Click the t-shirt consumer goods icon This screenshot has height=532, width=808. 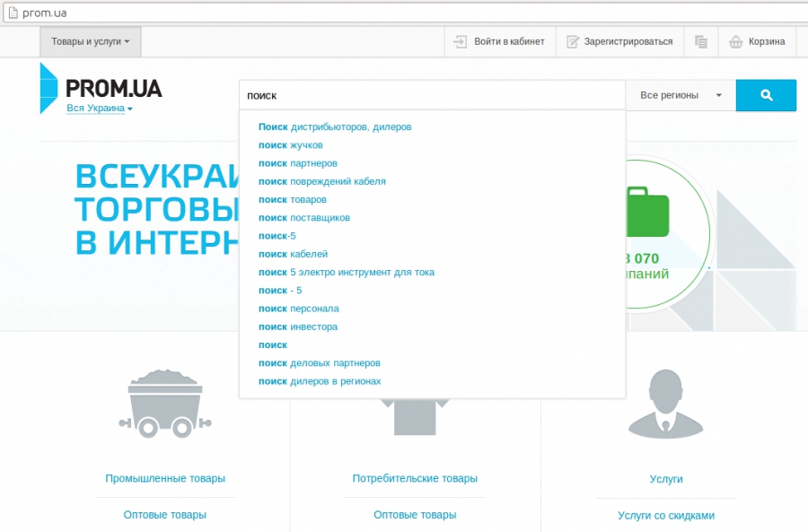pos(415,416)
